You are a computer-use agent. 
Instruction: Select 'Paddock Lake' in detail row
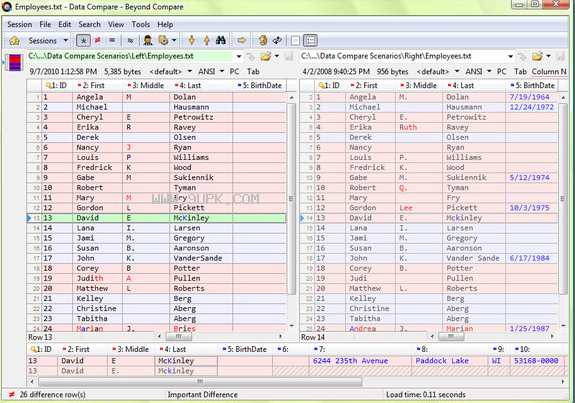point(442,361)
